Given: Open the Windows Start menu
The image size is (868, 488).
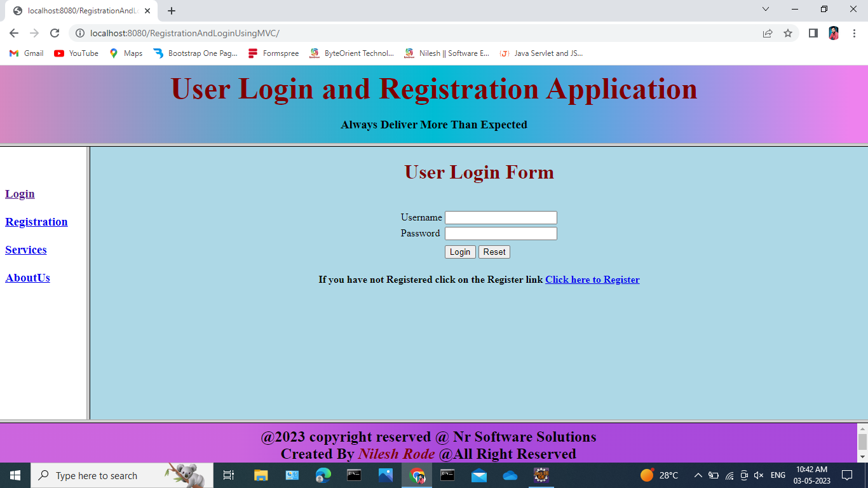Looking at the screenshot, I should (15, 475).
